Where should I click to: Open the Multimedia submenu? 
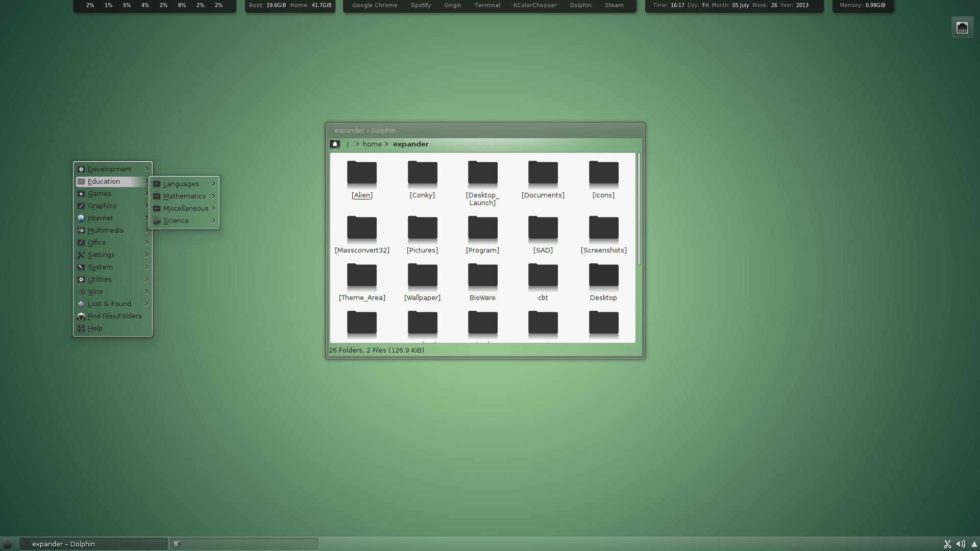pyautogui.click(x=113, y=231)
